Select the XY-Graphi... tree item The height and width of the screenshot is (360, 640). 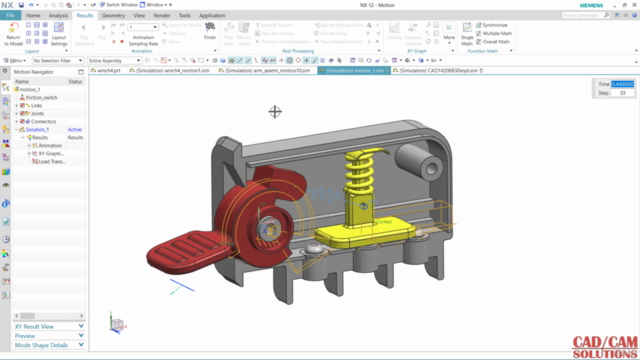51,153
